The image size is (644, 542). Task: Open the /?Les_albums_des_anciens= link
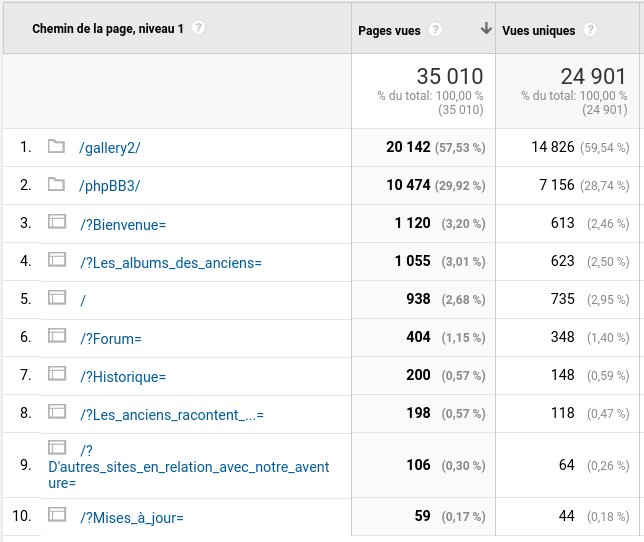pyautogui.click(x=170, y=263)
